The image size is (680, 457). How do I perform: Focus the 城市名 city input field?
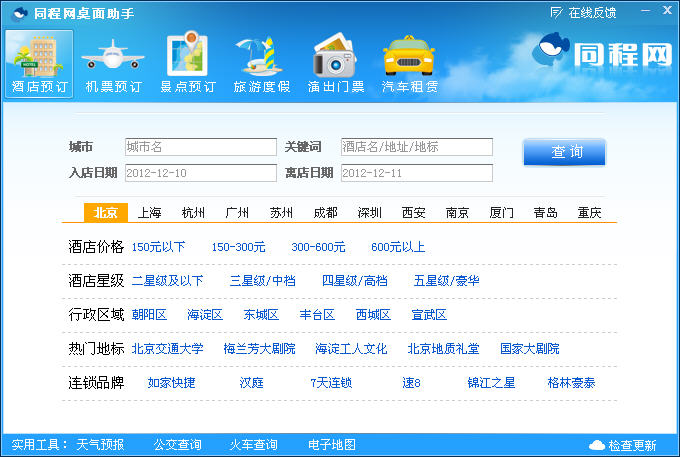pos(201,147)
